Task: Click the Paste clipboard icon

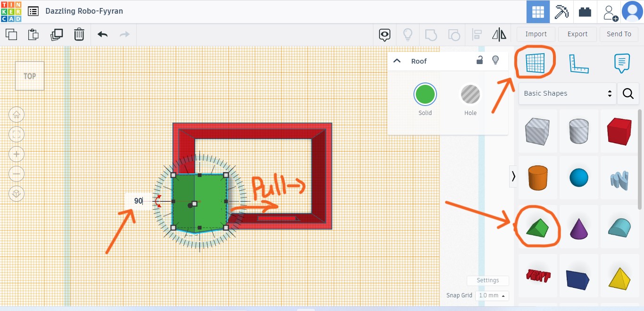Action: coord(33,34)
